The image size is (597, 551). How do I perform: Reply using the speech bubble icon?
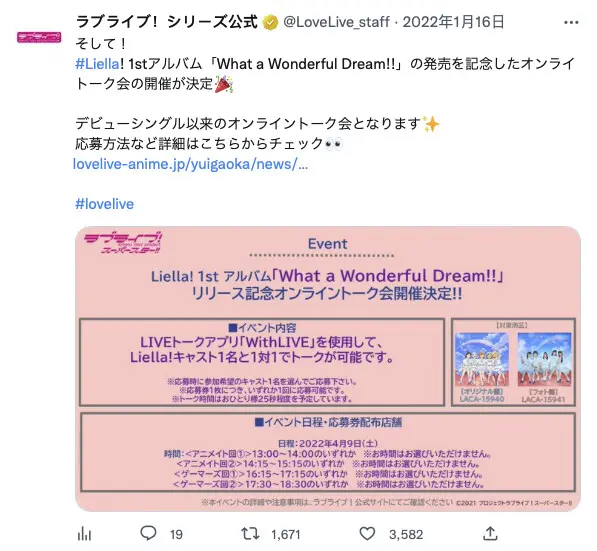[148, 533]
